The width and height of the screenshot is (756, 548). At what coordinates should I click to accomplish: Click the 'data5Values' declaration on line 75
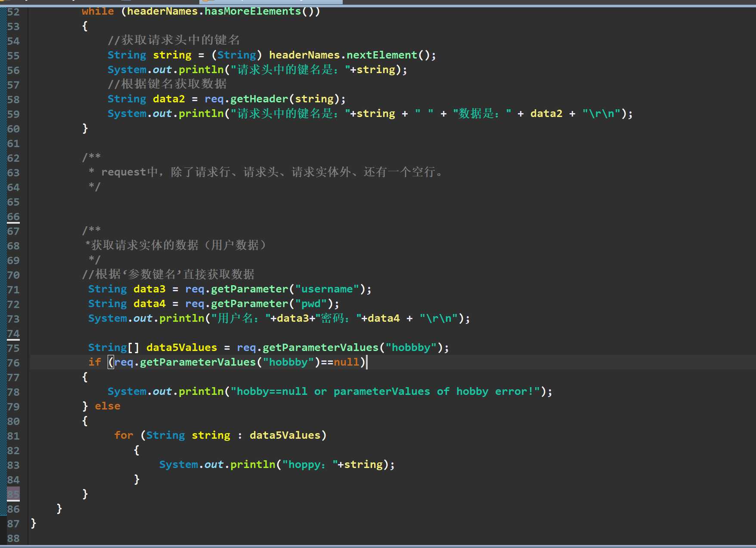[x=182, y=348]
